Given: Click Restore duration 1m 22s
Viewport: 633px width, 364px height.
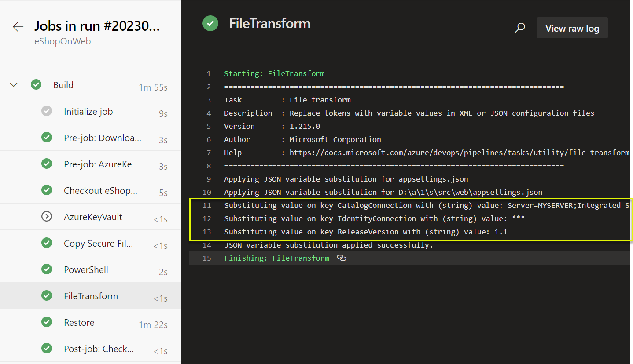Looking at the screenshot, I should 153,325.
